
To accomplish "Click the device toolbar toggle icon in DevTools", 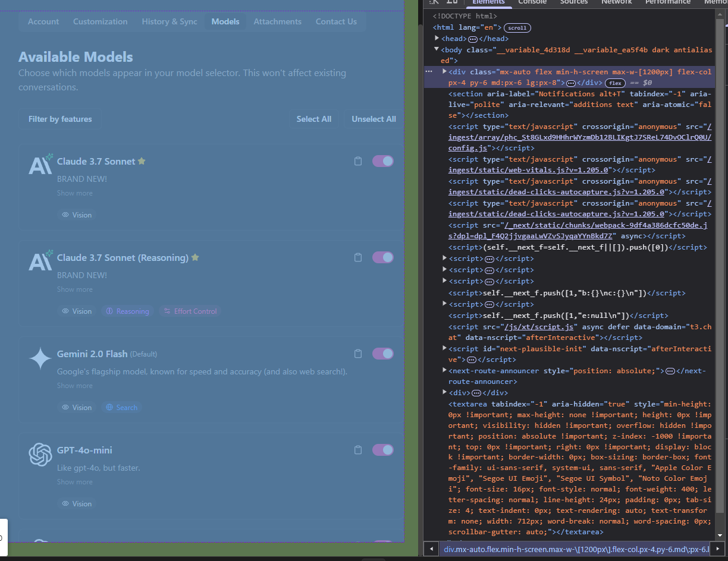I will coord(452,2).
